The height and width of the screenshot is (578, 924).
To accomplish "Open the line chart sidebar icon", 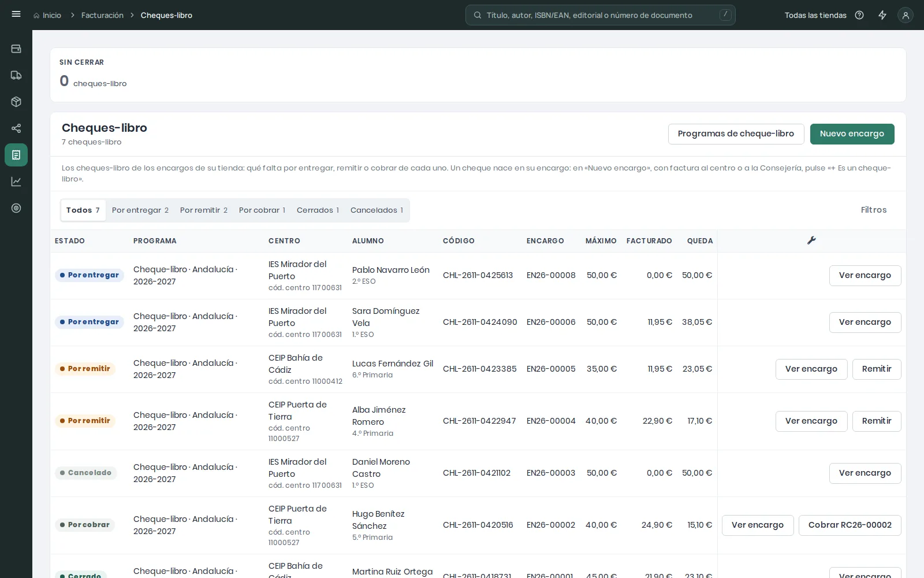I will pyautogui.click(x=16, y=181).
